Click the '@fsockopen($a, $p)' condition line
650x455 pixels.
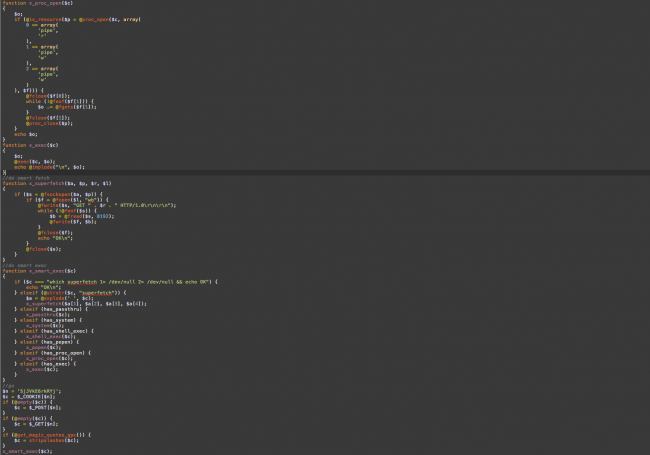[58, 194]
